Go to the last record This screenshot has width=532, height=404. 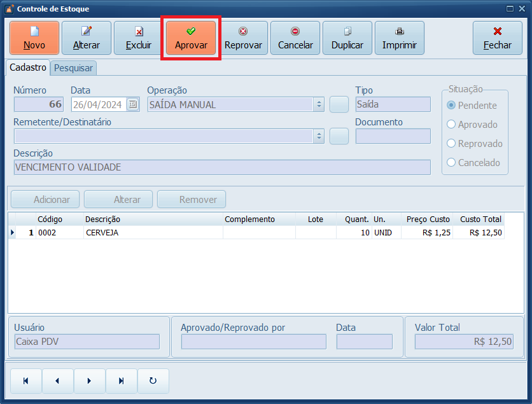pyautogui.click(x=122, y=381)
